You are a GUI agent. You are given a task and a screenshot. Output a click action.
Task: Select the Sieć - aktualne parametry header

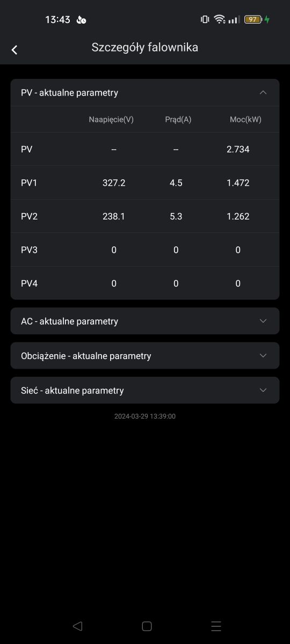click(x=145, y=390)
